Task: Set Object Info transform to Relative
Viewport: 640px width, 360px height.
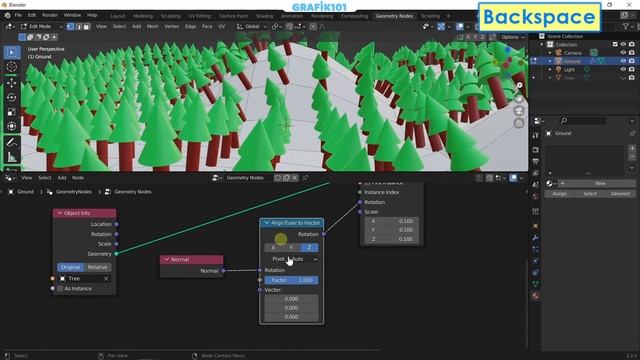Action: [98, 267]
